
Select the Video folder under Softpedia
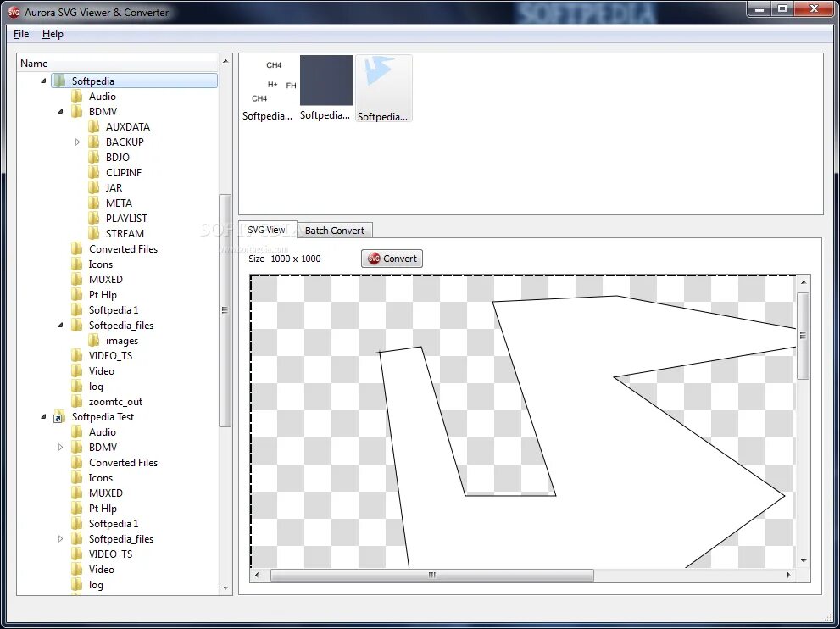coord(101,370)
